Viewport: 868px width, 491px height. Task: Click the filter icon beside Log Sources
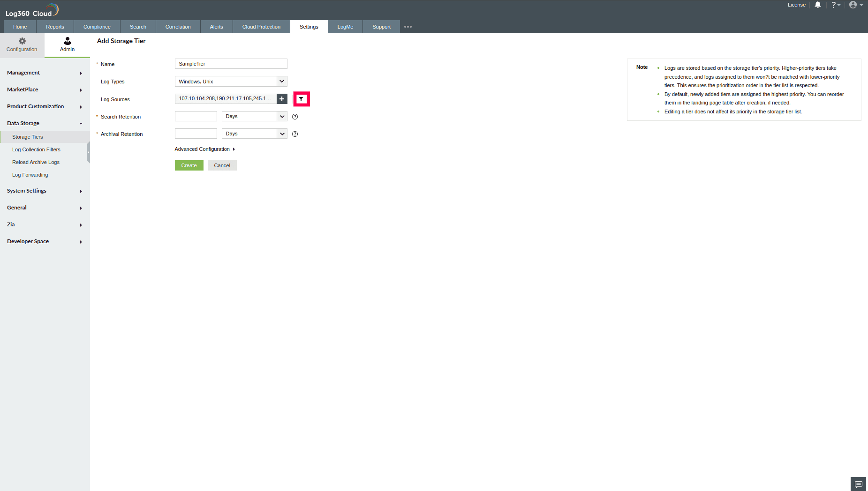click(302, 99)
